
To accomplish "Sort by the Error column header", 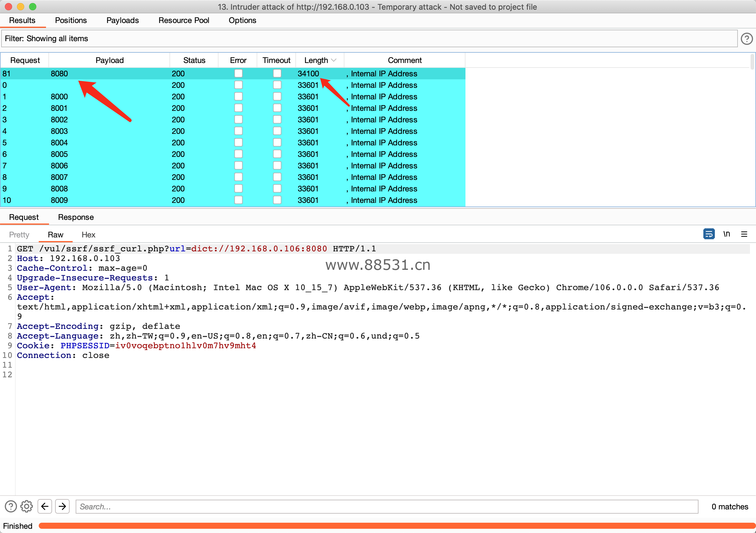I will (x=238, y=60).
